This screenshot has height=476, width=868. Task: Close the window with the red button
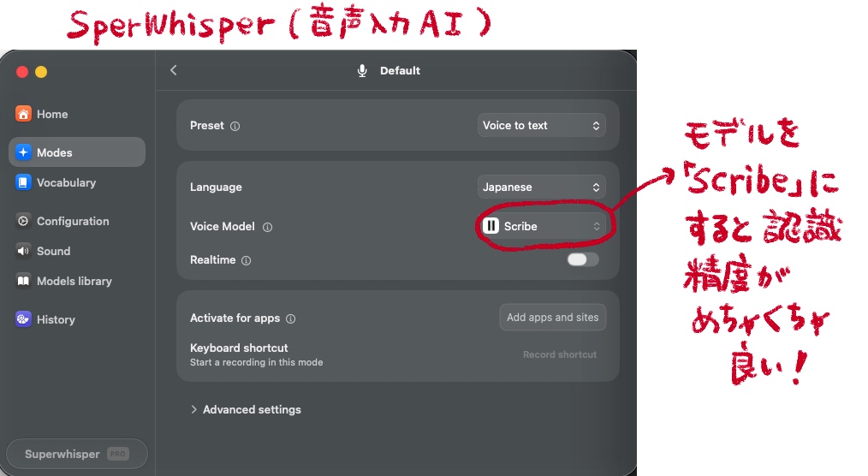22,72
